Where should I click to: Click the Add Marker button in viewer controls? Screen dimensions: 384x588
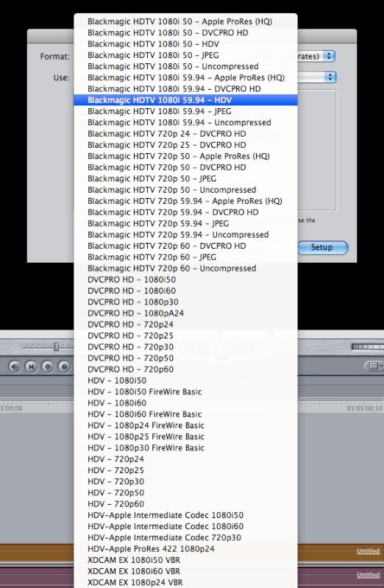click(64, 366)
